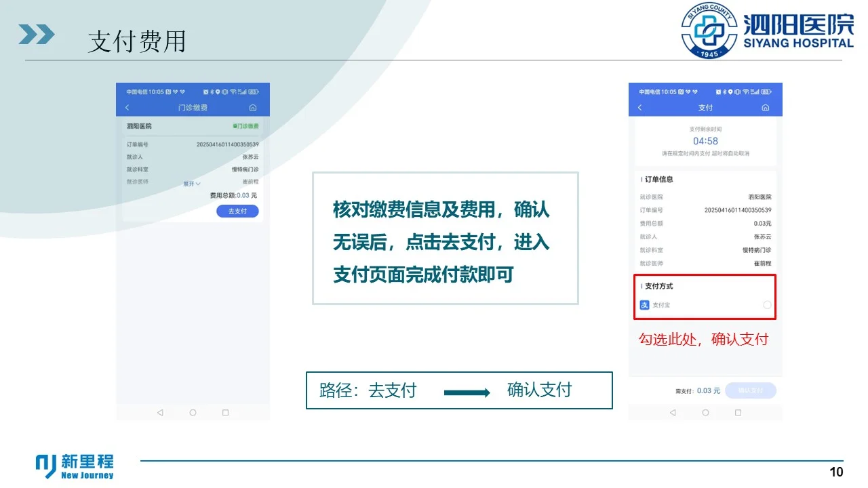Tap the back arrow on the 支付 page

click(639, 107)
